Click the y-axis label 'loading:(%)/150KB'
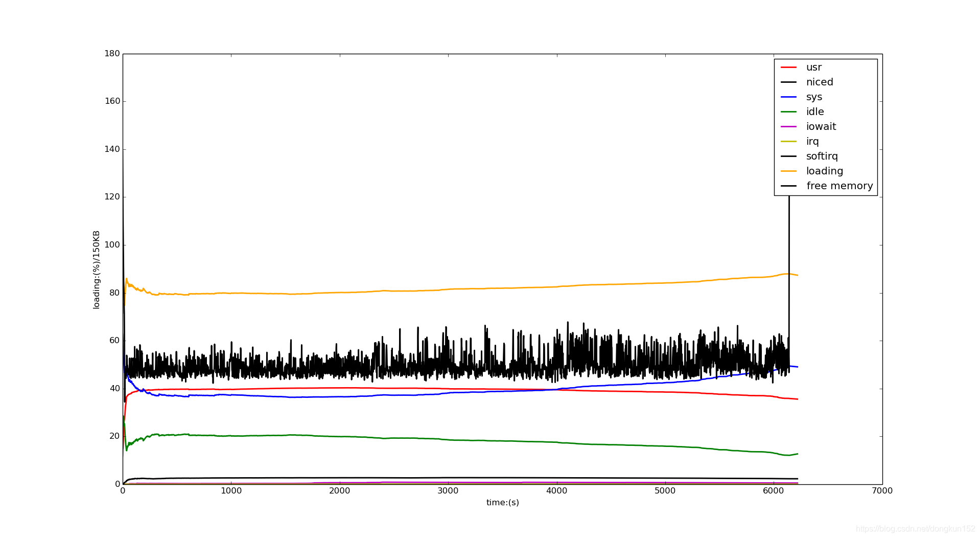 (x=96, y=270)
